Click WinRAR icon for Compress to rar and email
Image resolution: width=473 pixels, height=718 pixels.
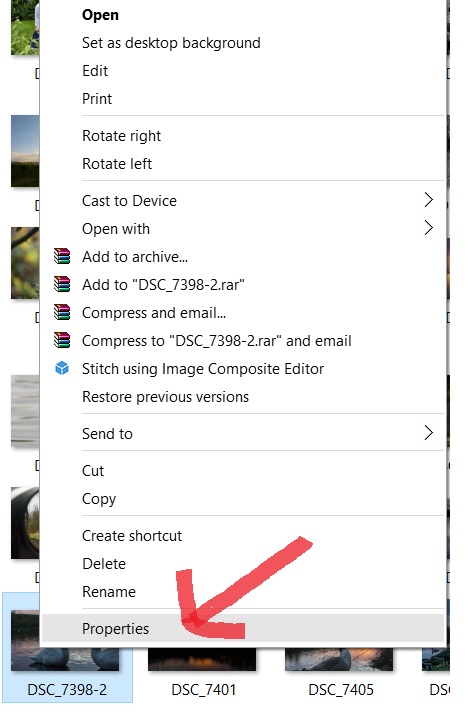(x=62, y=340)
